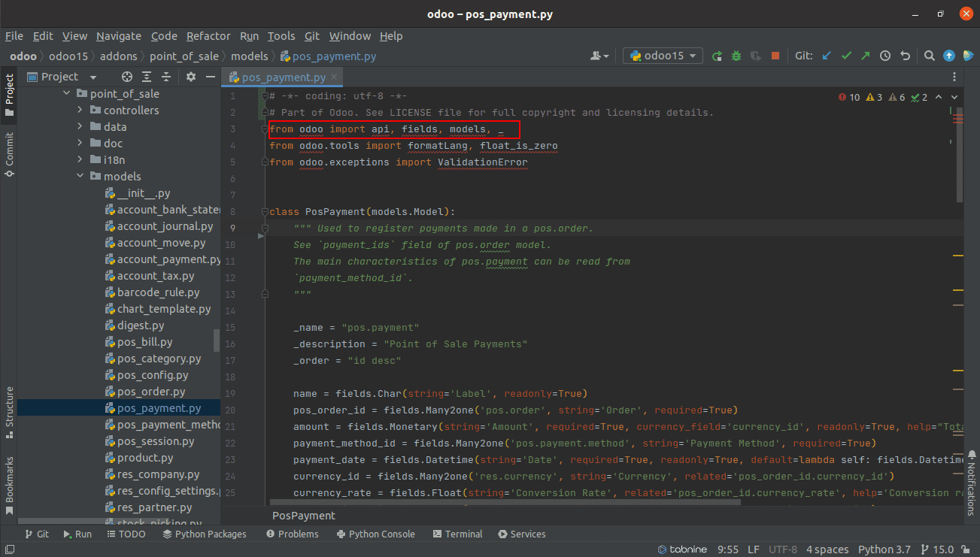This screenshot has height=557, width=980.
Task: Rollback changes with undo arrow icon
Action: [x=905, y=56]
